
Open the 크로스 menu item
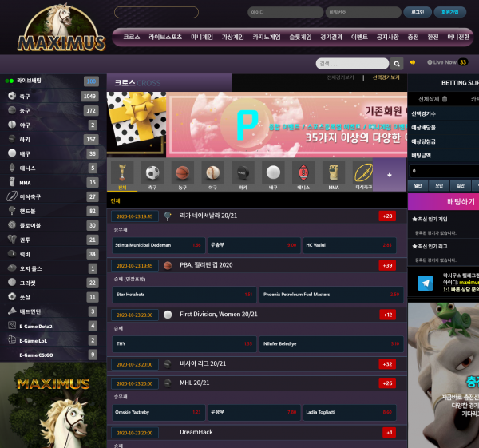pyautogui.click(x=132, y=37)
